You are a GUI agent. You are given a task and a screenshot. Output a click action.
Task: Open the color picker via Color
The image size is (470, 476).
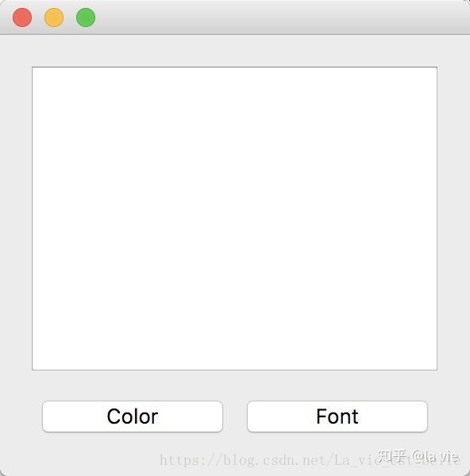(133, 416)
